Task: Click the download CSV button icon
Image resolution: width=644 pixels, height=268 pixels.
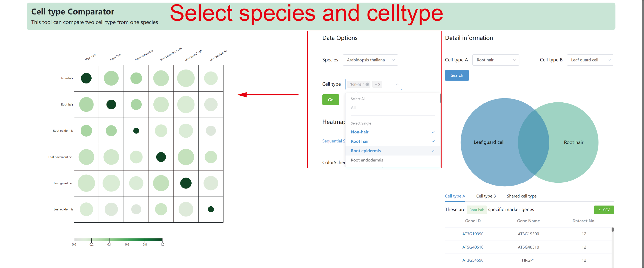Action: click(x=600, y=210)
